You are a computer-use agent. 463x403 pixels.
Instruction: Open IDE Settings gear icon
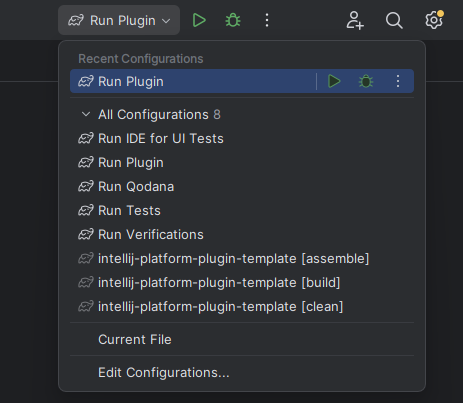tap(434, 20)
